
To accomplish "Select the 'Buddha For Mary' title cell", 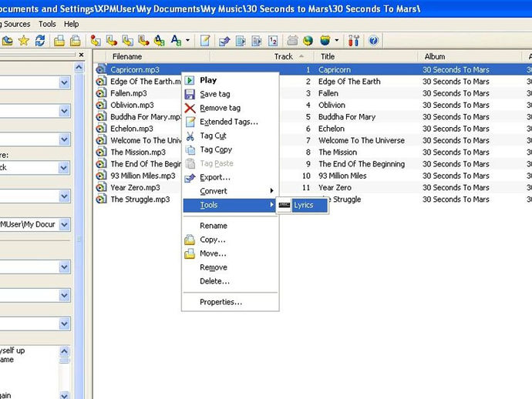I will (347, 117).
